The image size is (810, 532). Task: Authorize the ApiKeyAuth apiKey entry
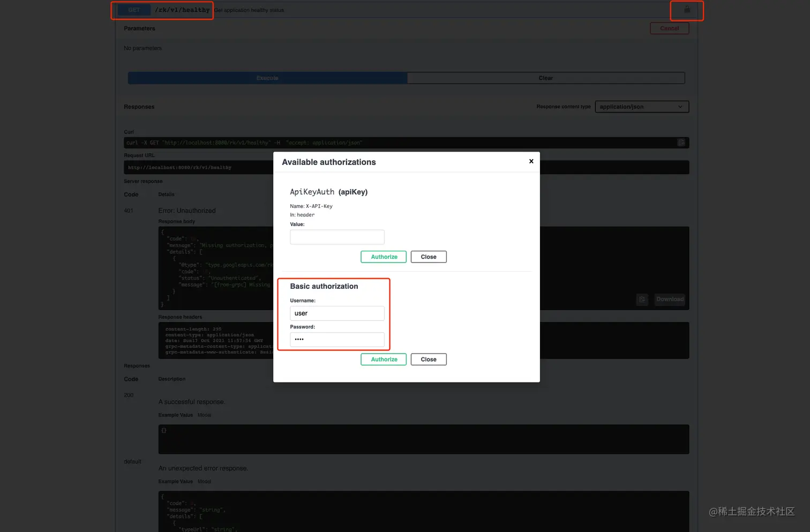384,257
